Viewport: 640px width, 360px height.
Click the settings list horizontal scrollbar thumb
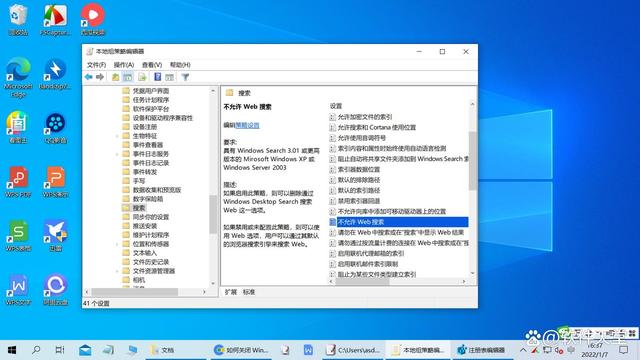pos(362,282)
